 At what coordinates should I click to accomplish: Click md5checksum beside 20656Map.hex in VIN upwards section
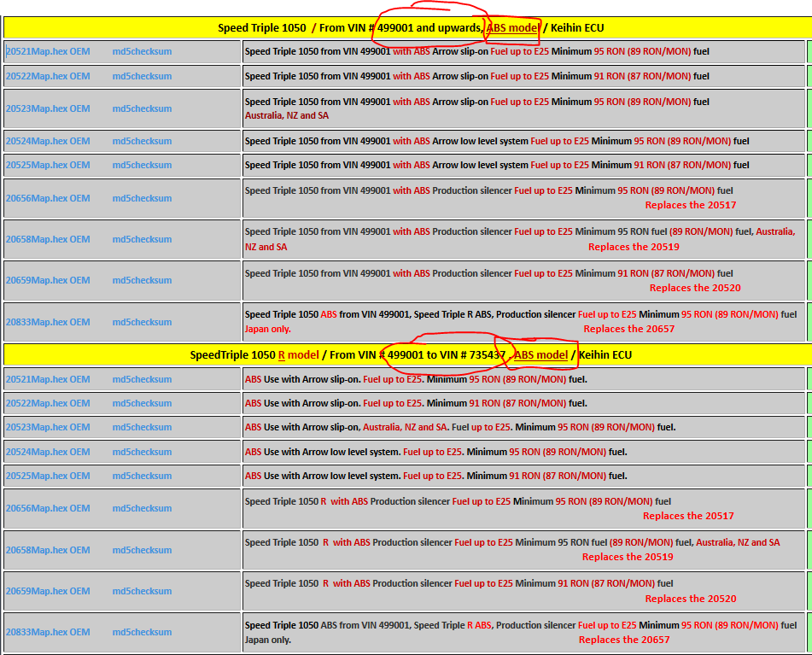142,198
